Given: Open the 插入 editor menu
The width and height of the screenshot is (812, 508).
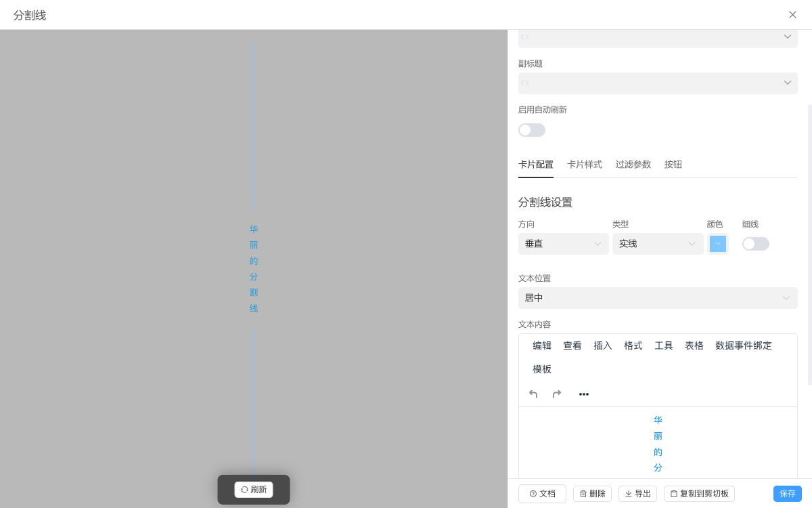Looking at the screenshot, I should click(x=603, y=345).
